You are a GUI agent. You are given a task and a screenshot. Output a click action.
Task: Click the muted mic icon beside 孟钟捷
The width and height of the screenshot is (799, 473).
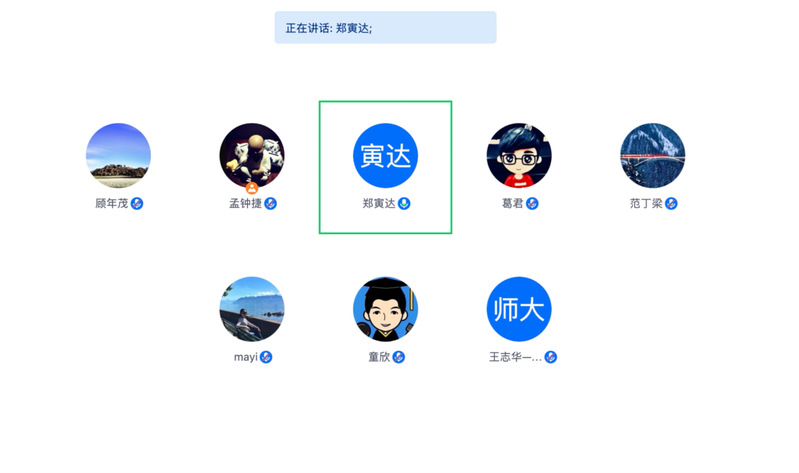(x=271, y=204)
